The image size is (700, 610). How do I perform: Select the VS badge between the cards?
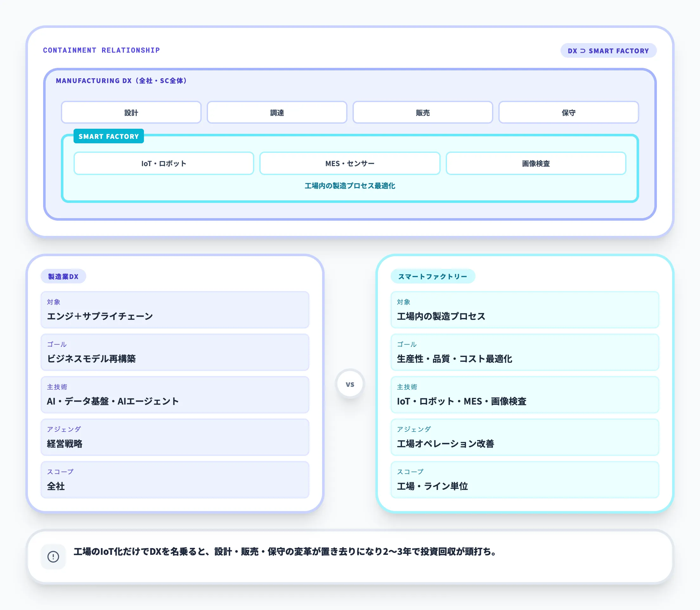coord(350,384)
